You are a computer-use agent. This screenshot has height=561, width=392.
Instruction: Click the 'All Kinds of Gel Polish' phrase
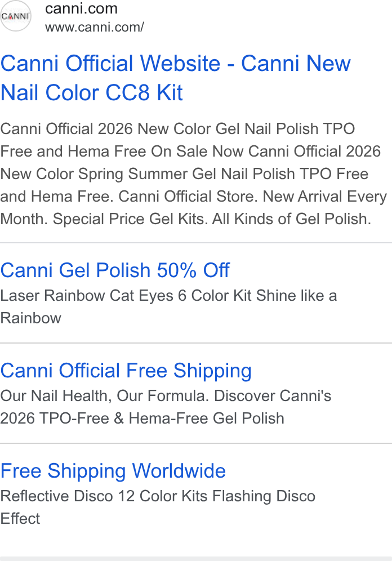tap(292, 219)
